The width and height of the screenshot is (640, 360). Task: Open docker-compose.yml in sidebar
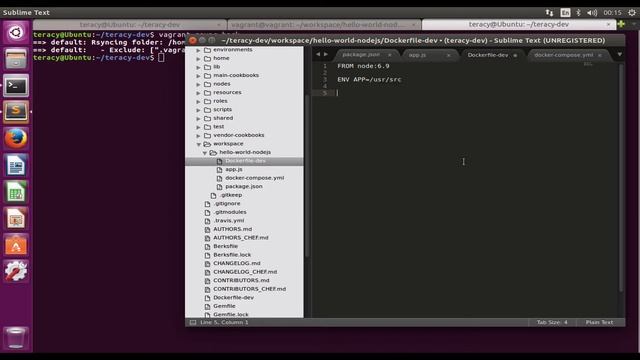point(255,178)
